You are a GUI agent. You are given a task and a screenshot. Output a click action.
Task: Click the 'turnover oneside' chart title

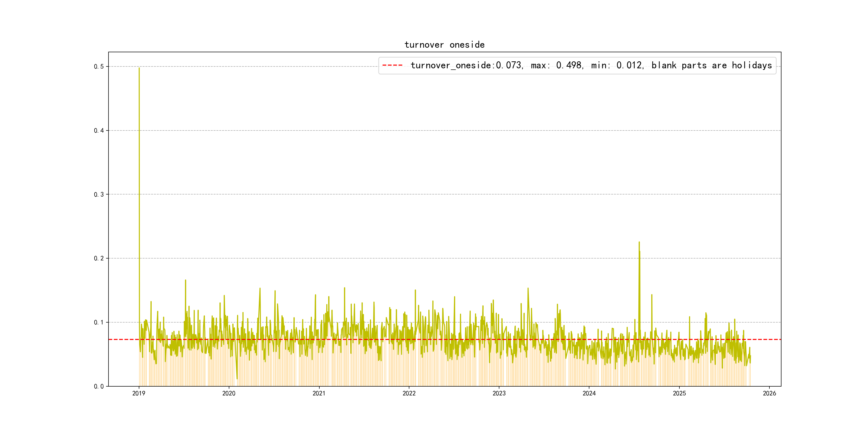(x=444, y=45)
